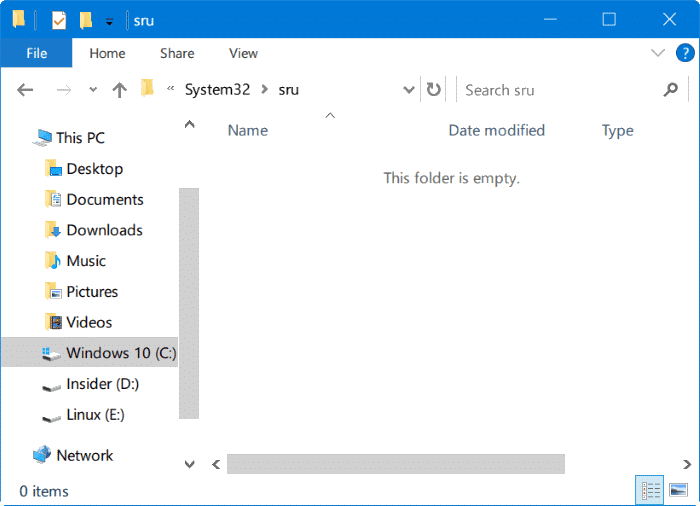Click horizontal scrollbar right arrow
The height and width of the screenshot is (506, 700).
point(687,464)
